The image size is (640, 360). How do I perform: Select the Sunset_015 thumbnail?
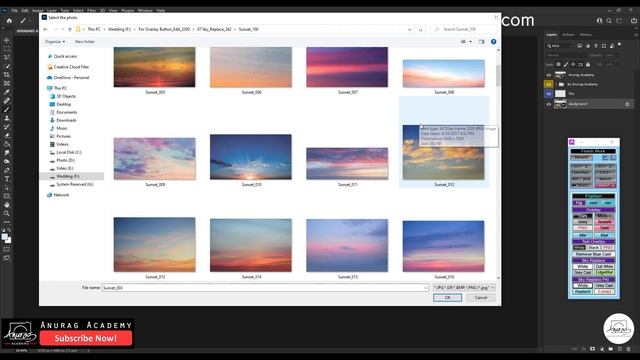[347, 245]
